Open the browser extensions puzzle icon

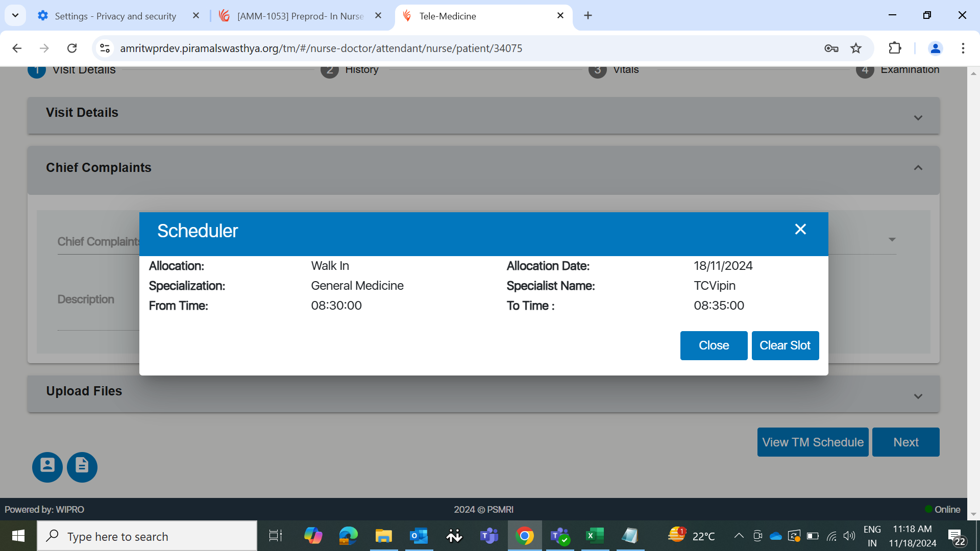895,48
